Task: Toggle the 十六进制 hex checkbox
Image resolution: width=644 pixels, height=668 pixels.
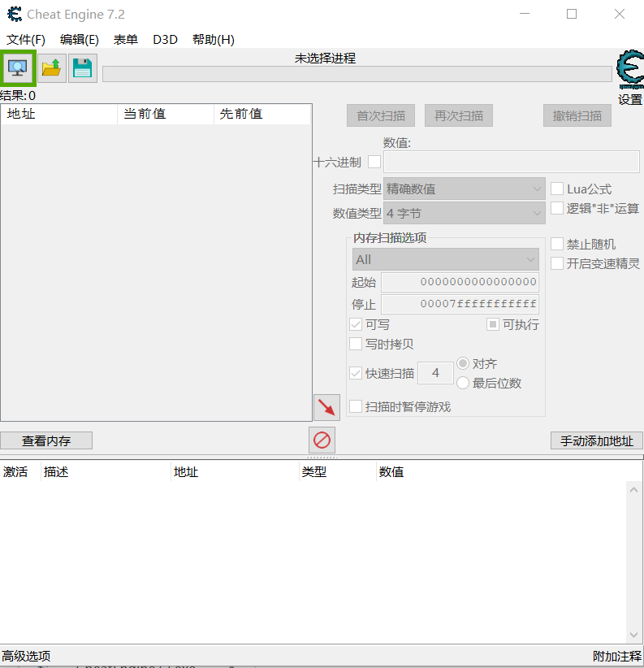Action: click(x=374, y=162)
